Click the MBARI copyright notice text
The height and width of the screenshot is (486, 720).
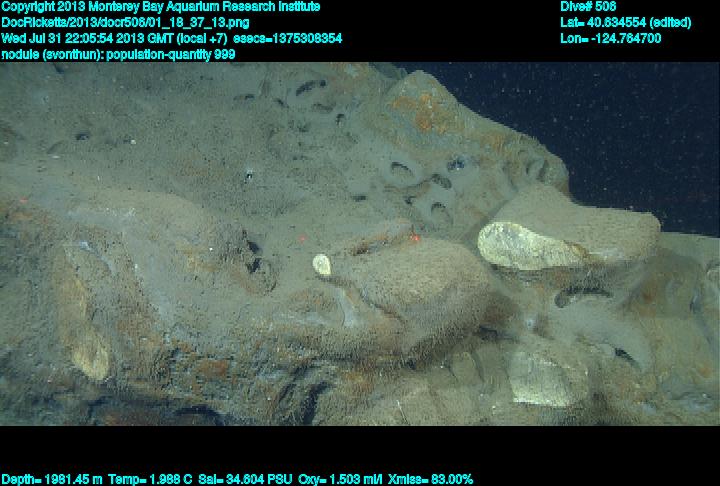[x=161, y=7]
